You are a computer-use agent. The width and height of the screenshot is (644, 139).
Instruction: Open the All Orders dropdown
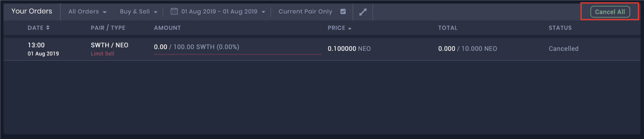click(87, 12)
